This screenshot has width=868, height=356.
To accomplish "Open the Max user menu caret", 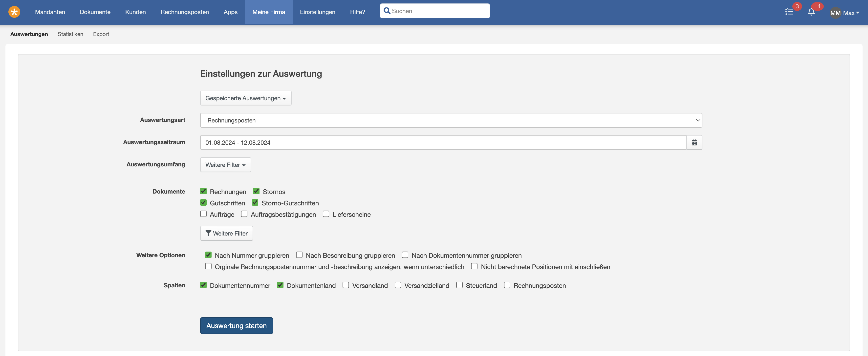I will click(857, 13).
